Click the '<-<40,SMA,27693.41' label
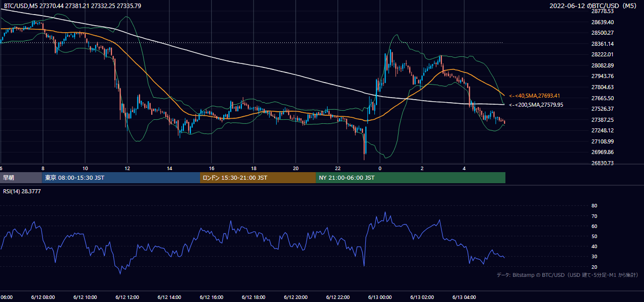This screenshot has height=302, width=644. point(535,96)
